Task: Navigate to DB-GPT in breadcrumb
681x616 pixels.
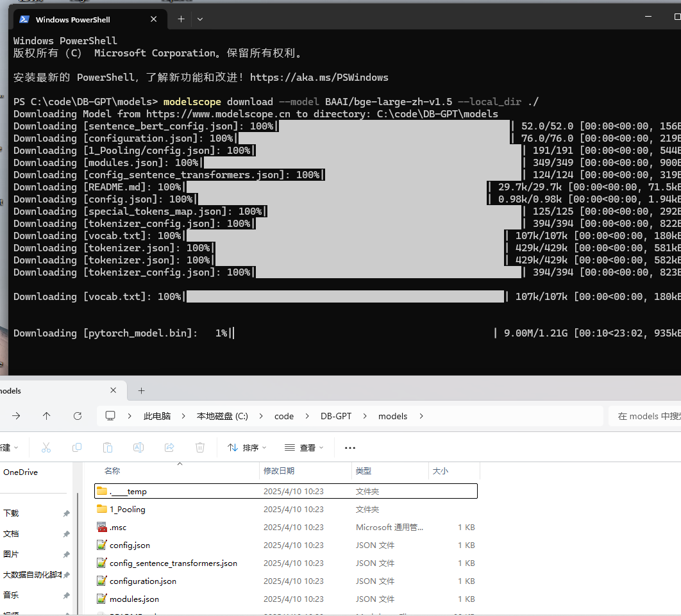Action: tap(336, 416)
